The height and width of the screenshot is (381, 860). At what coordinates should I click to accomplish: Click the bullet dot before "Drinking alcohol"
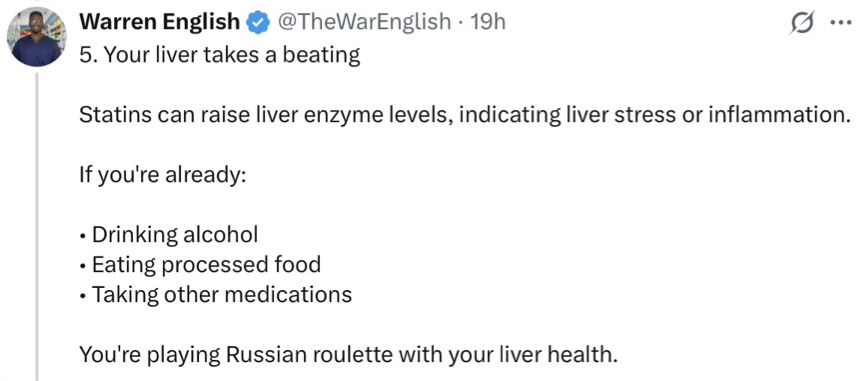click(x=82, y=237)
